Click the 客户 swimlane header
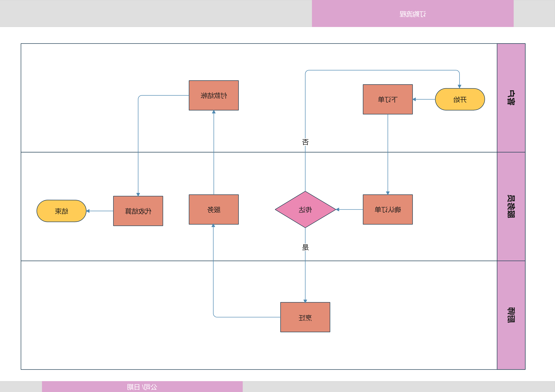 tap(511, 98)
